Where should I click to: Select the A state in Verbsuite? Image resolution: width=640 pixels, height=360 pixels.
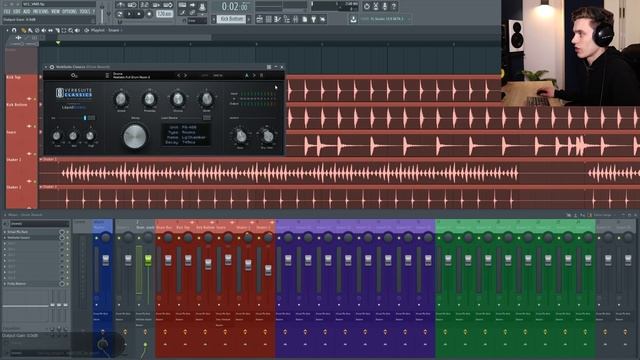coord(247,76)
